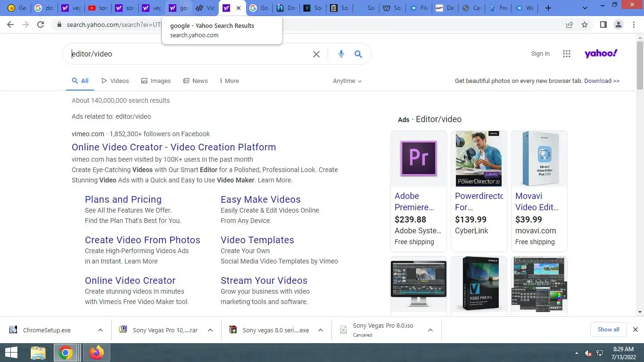This screenshot has width=644, height=362.
Task: Click the page vertical scrollbar
Action: click(640, 66)
